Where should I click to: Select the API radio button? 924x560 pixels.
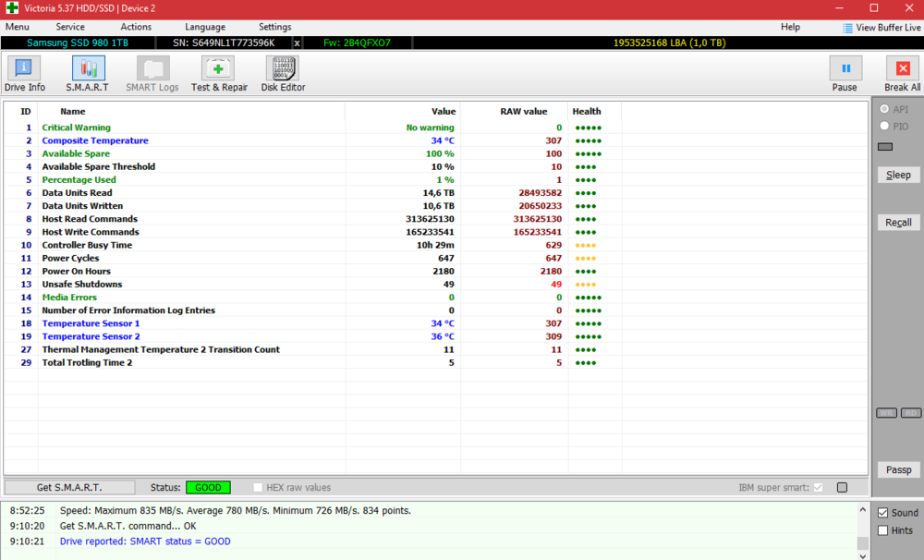tap(884, 109)
